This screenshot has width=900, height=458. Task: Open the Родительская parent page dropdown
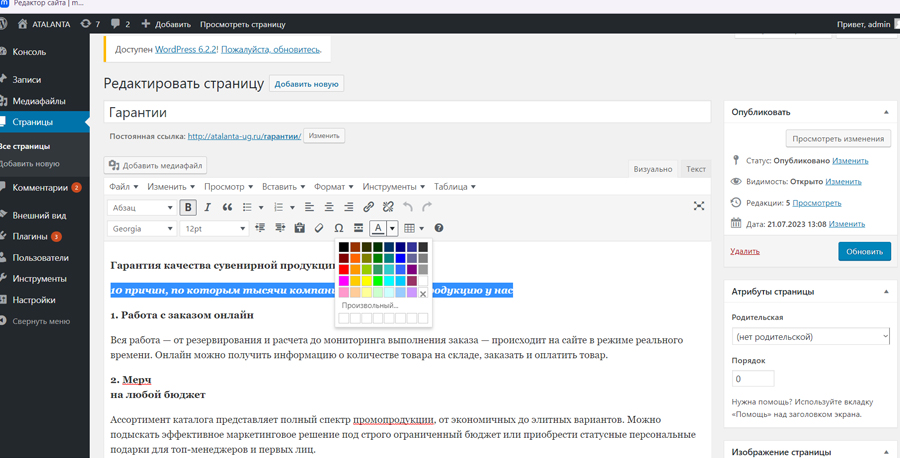pyautogui.click(x=810, y=337)
